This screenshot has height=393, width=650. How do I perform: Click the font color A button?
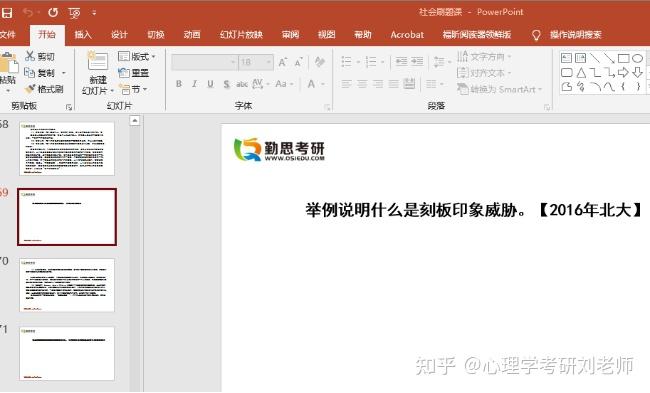(311, 84)
